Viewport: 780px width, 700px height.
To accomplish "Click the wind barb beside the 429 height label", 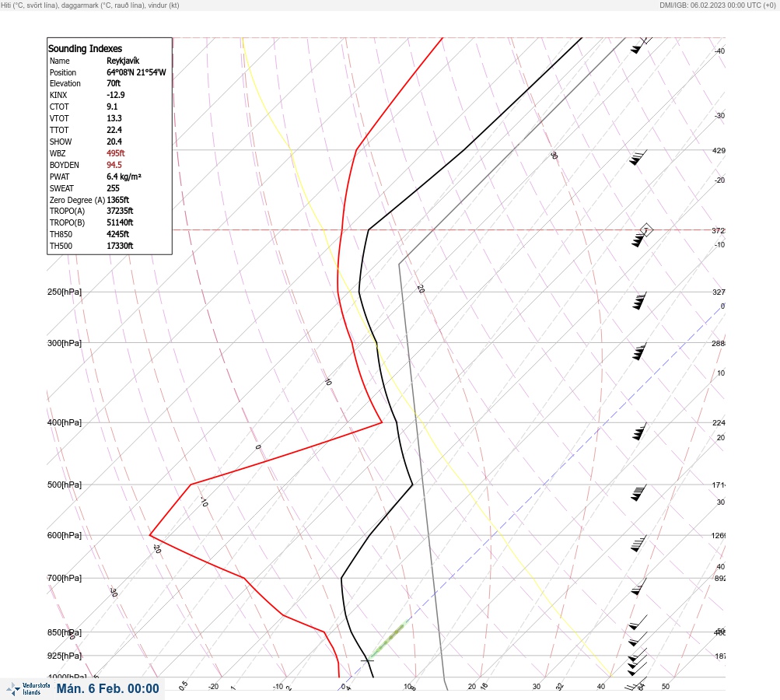I will click(x=638, y=157).
